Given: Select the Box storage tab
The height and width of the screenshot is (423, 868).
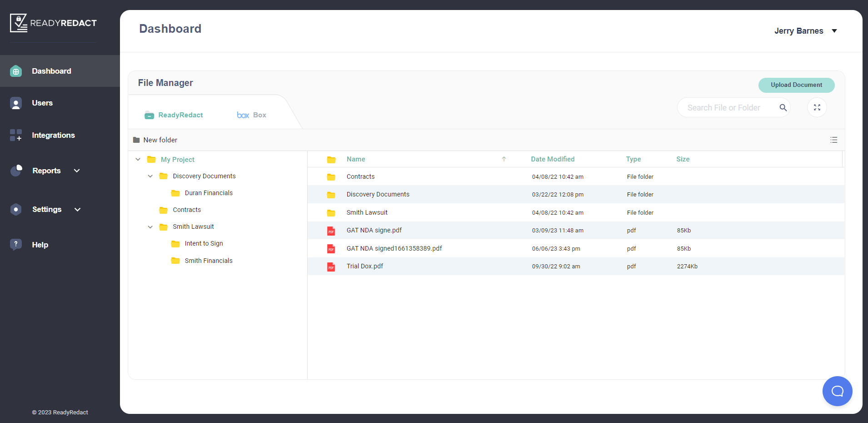Looking at the screenshot, I should pyautogui.click(x=252, y=115).
